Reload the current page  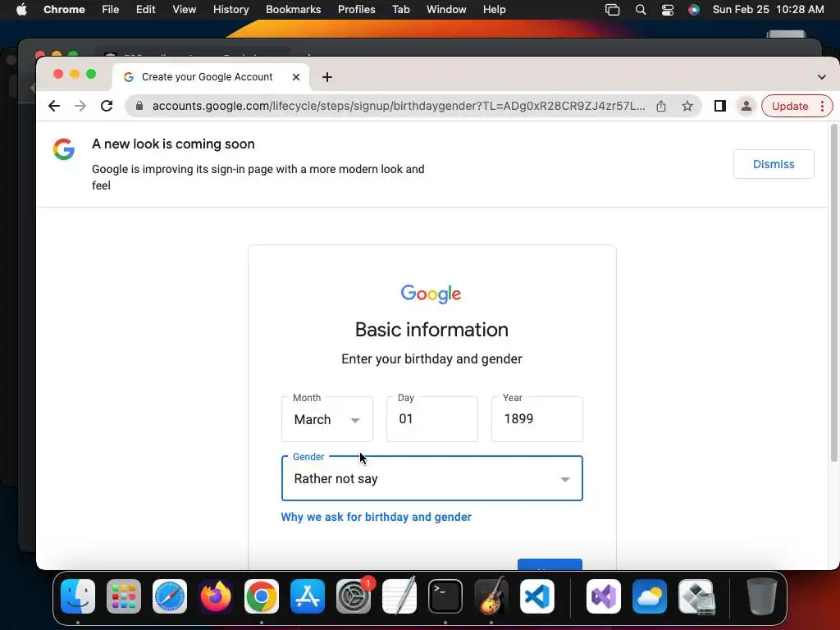pos(107,106)
